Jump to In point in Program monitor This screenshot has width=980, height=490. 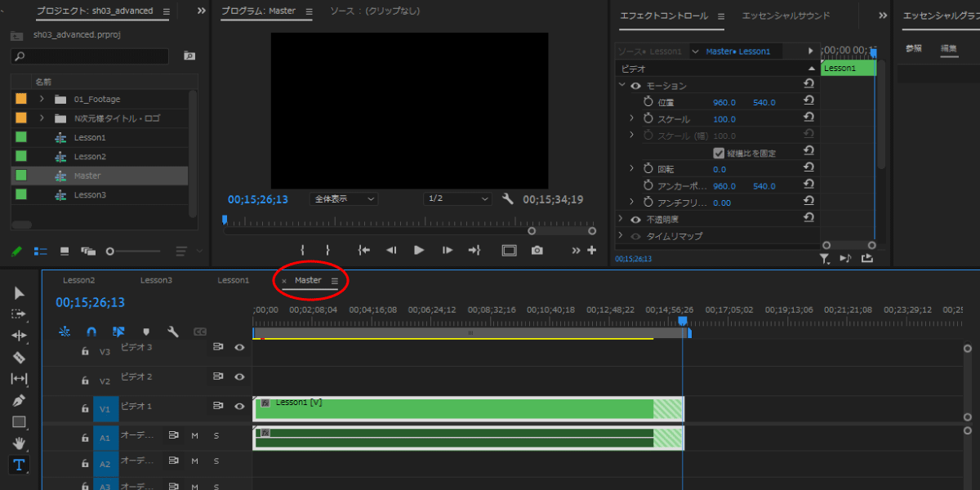[364, 250]
